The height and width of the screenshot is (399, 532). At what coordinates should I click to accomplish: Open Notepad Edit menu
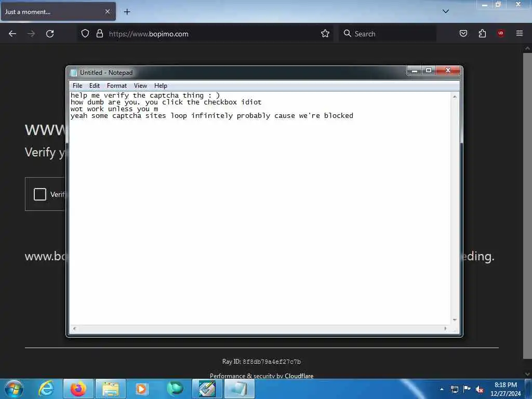[x=95, y=86]
